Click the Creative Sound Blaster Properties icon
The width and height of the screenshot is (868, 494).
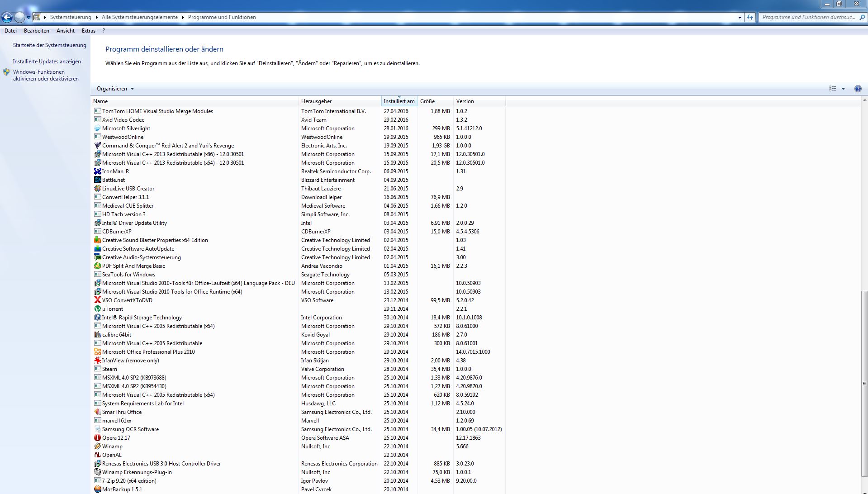coord(97,240)
